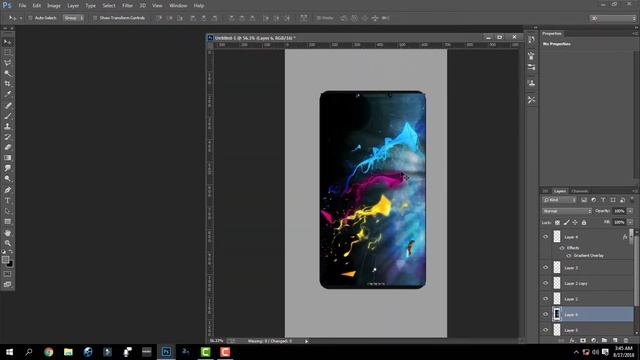Image resolution: width=640 pixels, height=360 pixels.
Task: Open the Opacity slider dropdown arrow
Action: (630, 211)
